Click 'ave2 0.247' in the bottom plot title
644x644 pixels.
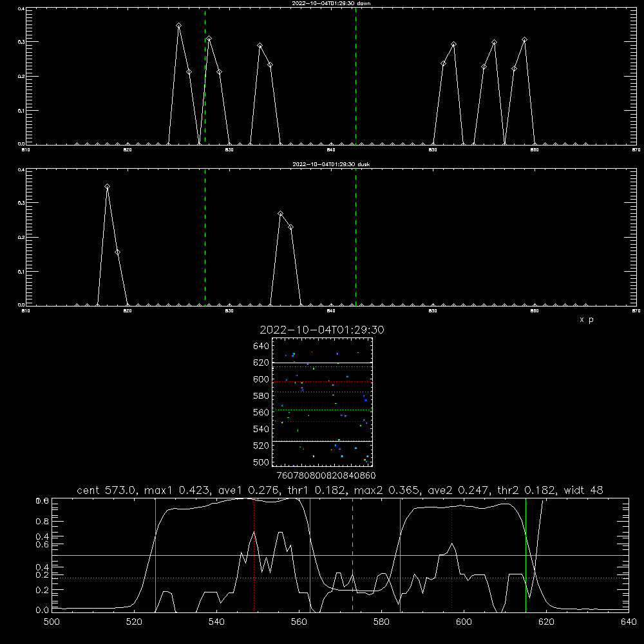pos(459,490)
